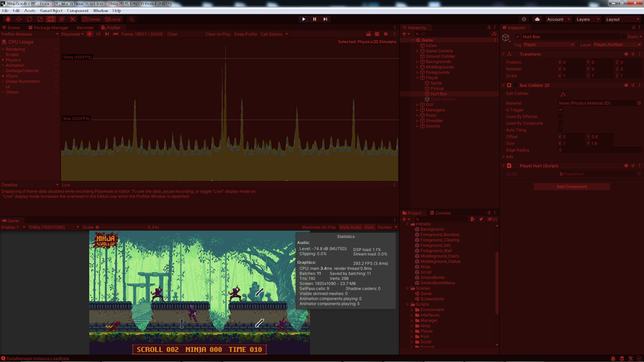Click the Add Component button

point(572,187)
